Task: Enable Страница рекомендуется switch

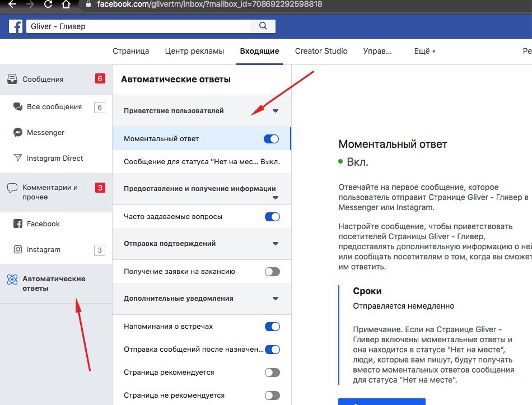Action: click(x=273, y=373)
